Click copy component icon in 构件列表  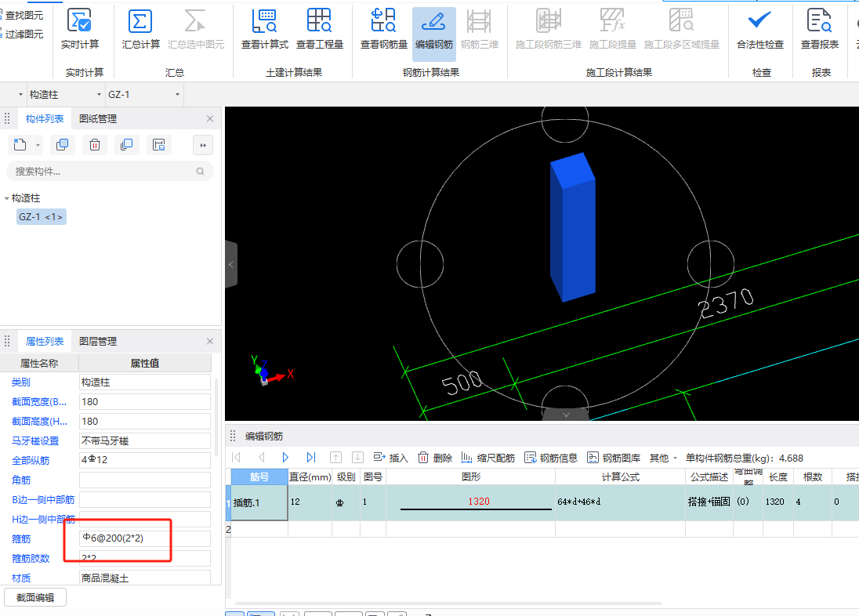pos(63,145)
